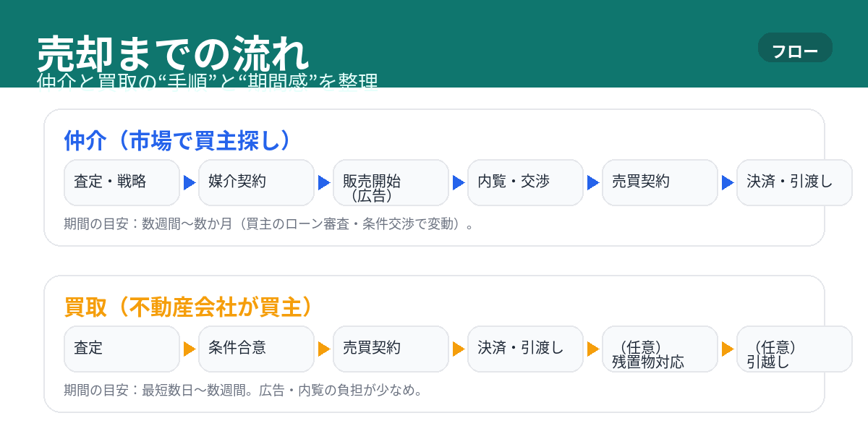Click the 仲介（市場で買主探し） heading
The width and height of the screenshot is (868, 434).
tap(178, 140)
